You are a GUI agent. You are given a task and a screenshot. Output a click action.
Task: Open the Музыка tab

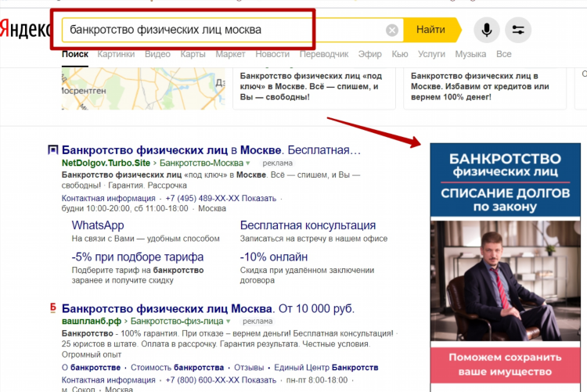470,54
